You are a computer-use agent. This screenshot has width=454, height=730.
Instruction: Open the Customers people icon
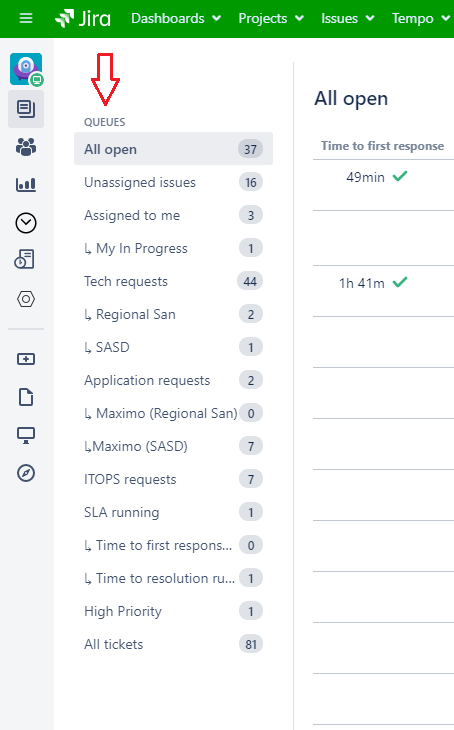click(x=26, y=147)
